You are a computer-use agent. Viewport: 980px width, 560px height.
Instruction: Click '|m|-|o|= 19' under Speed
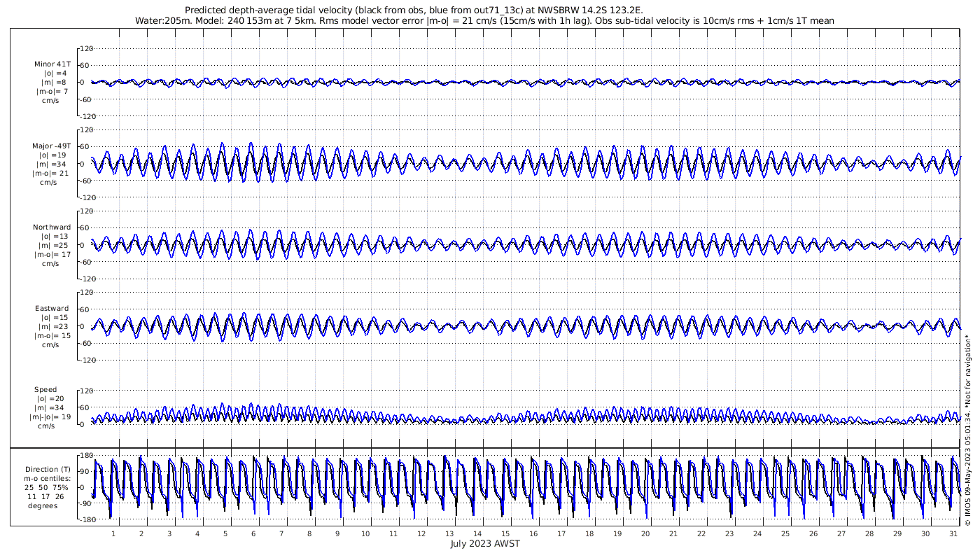(x=50, y=416)
